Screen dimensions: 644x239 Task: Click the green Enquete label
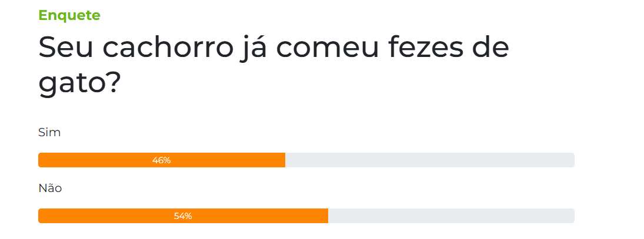coord(69,15)
